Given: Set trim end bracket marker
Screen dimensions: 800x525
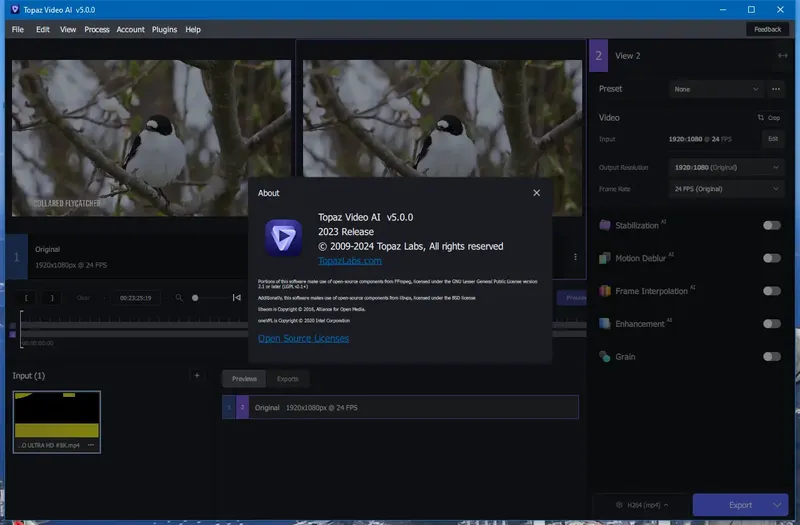Looking at the screenshot, I should (52, 297).
